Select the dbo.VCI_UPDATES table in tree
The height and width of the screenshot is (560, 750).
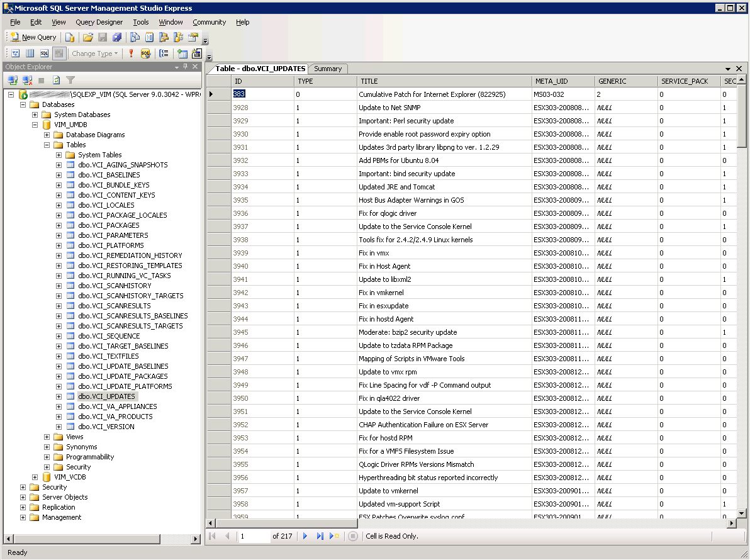107,396
